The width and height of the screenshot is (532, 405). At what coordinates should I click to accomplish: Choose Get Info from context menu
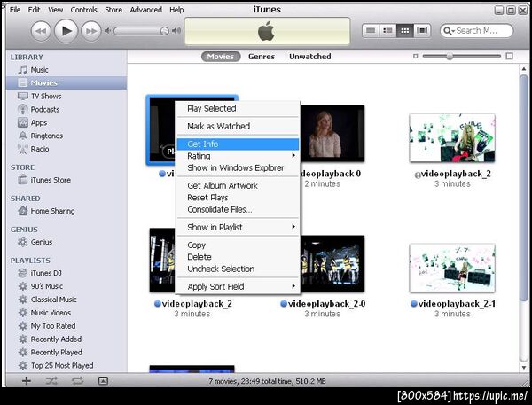[238, 144]
